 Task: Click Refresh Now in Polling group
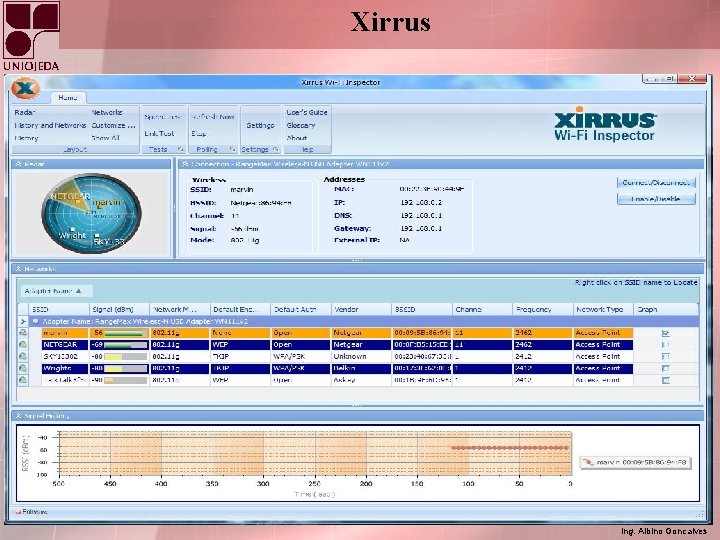pos(214,117)
